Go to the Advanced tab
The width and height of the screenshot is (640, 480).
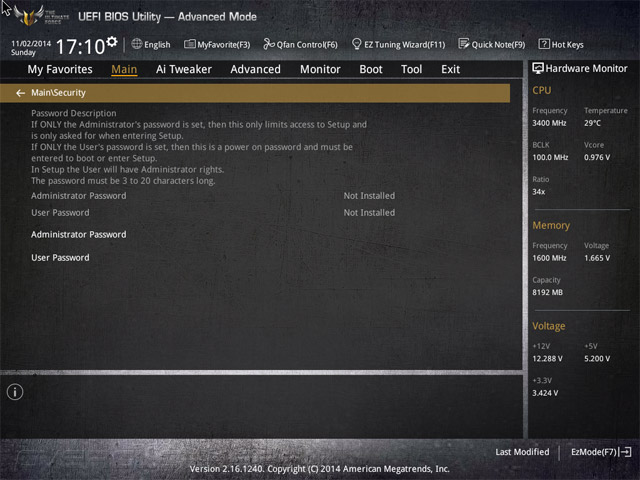tap(256, 69)
